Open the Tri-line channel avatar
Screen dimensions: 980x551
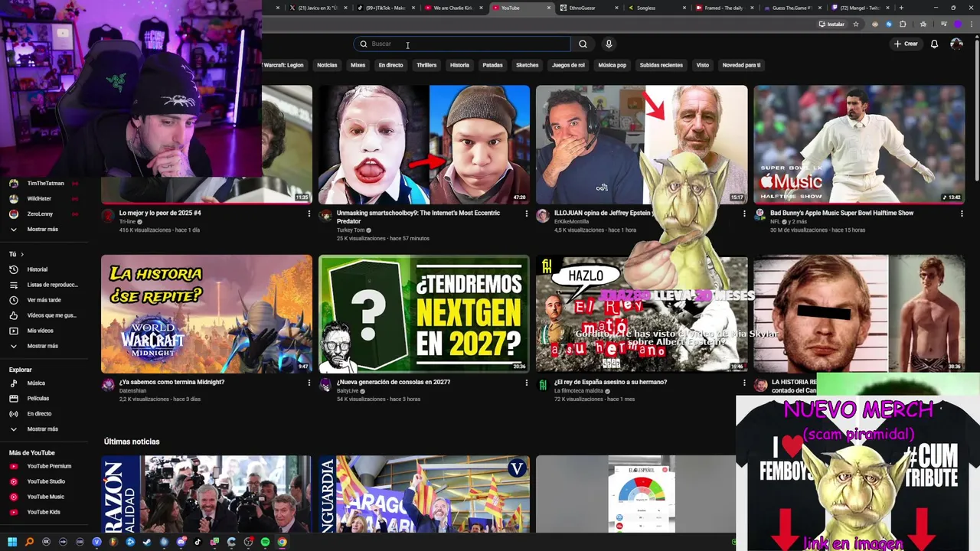(108, 216)
